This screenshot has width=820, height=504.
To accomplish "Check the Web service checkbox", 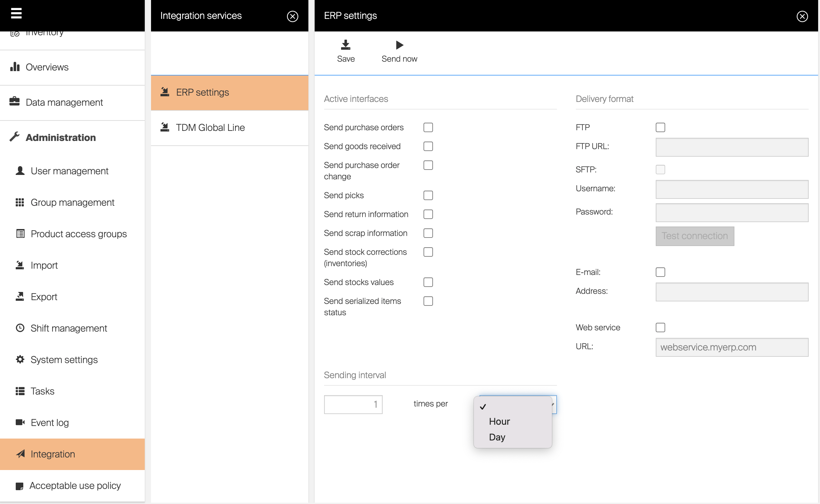I will click(660, 327).
